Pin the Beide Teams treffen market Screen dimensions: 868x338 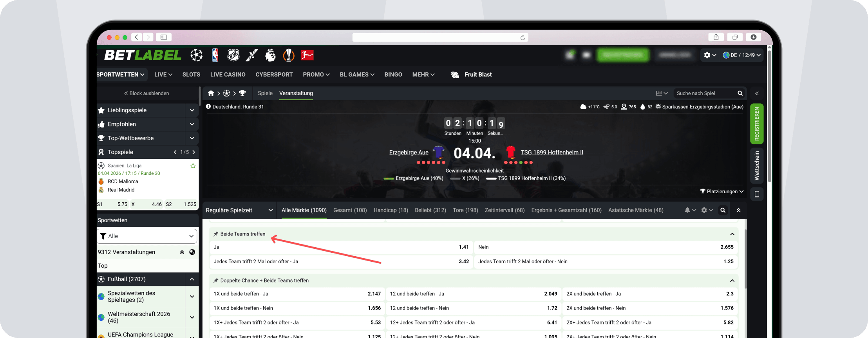click(x=216, y=234)
